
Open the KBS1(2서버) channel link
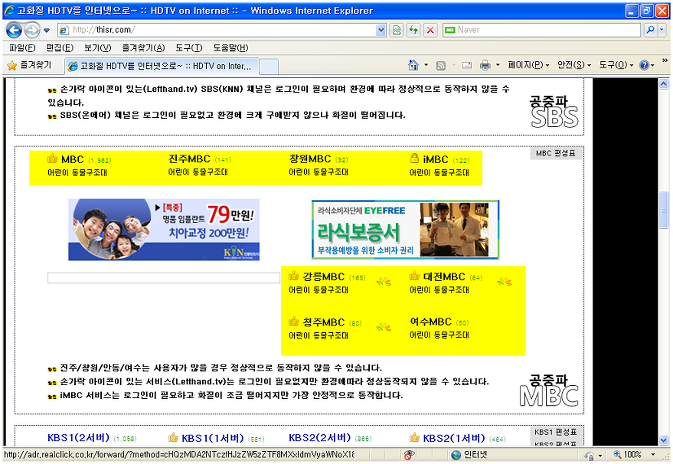click(x=79, y=438)
